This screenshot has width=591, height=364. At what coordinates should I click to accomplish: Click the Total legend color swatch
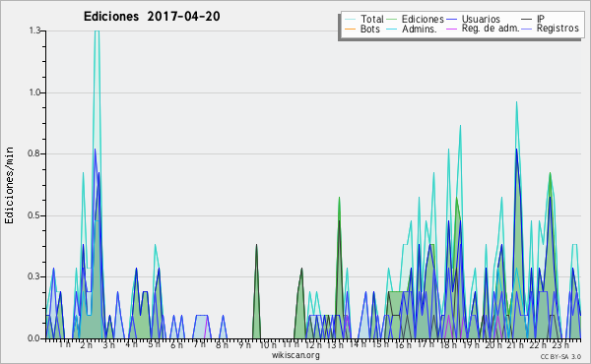(351, 20)
